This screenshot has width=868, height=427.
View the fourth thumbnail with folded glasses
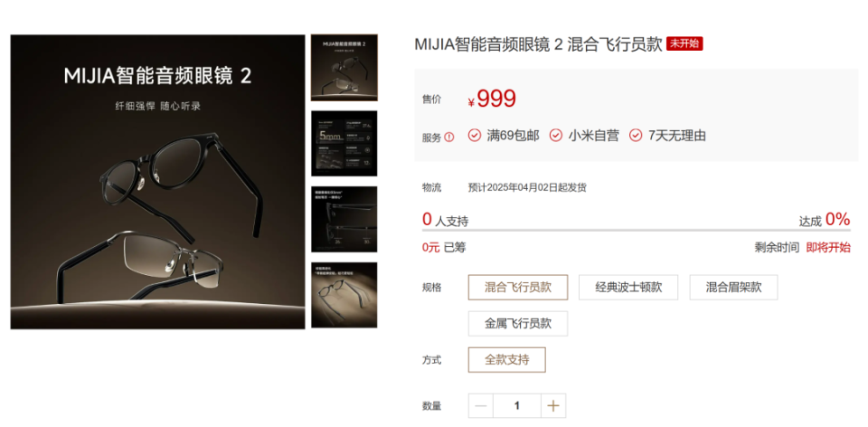tap(344, 295)
